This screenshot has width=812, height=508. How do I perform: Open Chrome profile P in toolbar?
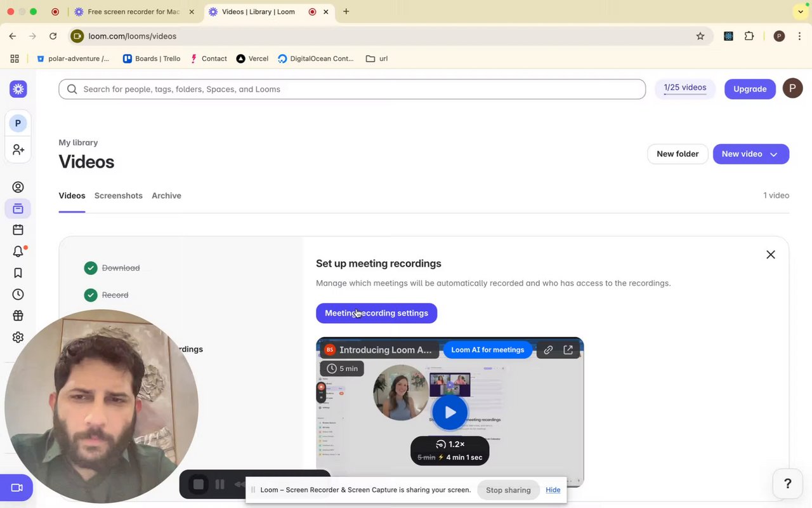779,36
